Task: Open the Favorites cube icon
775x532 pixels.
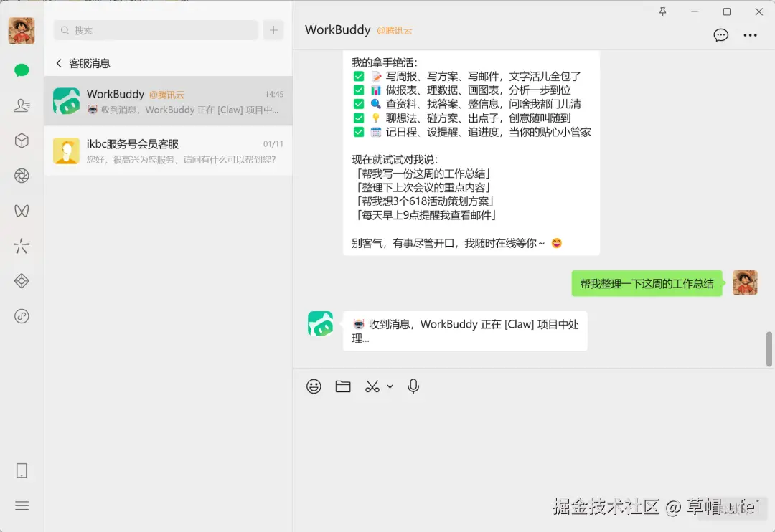Action: tap(22, 141)
